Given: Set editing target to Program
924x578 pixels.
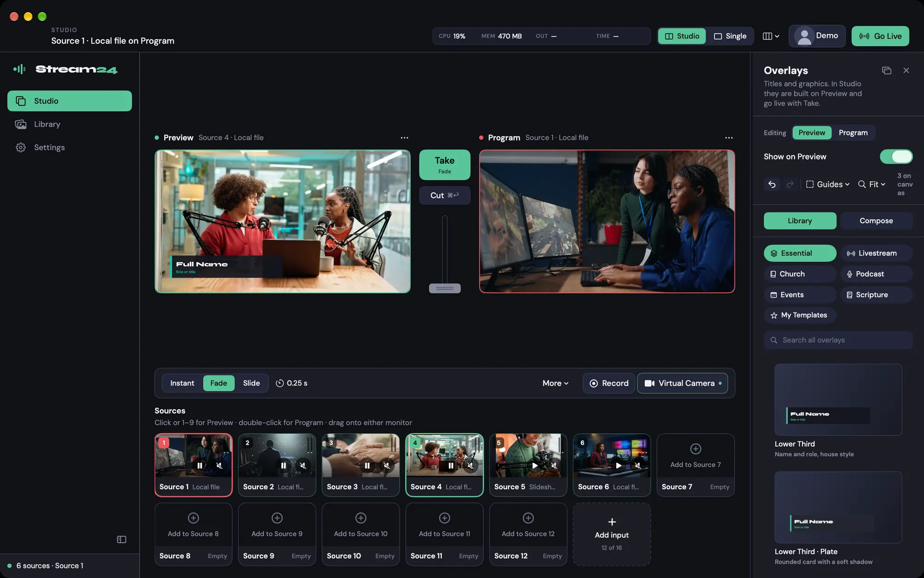Looking at the screenshot, I should tap(853, 133).
